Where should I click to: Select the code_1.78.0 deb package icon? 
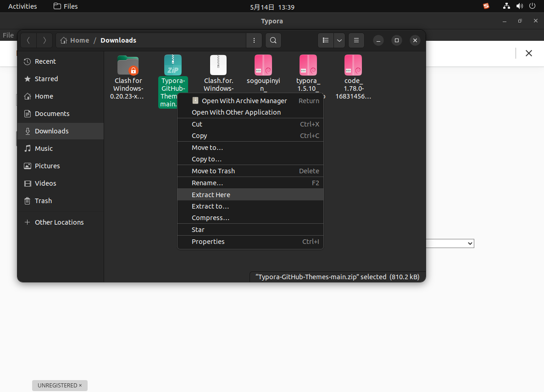pyautogui.click(x=353, y=65)
